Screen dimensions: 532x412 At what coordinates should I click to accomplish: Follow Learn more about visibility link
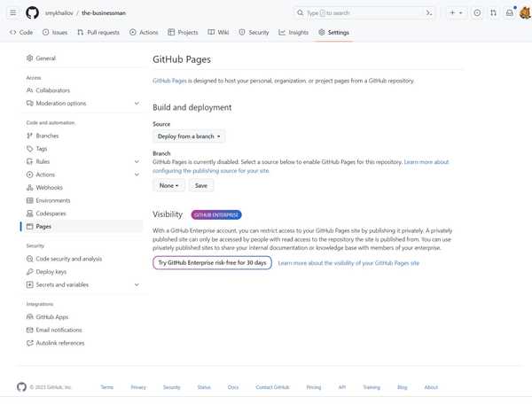coord(348,263)
